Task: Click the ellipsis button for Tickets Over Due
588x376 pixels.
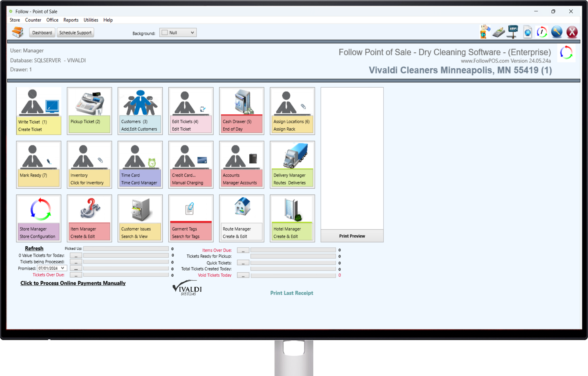Action: [76, 275]
